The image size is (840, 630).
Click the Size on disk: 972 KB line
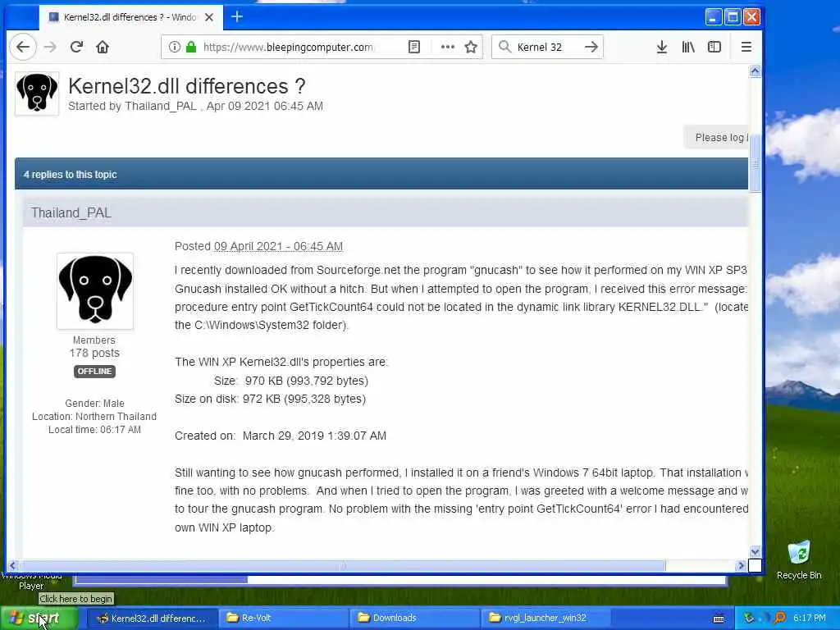270,399
